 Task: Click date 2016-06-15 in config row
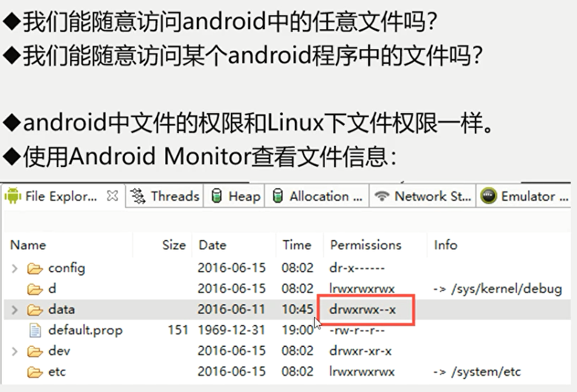coord(231,268)
